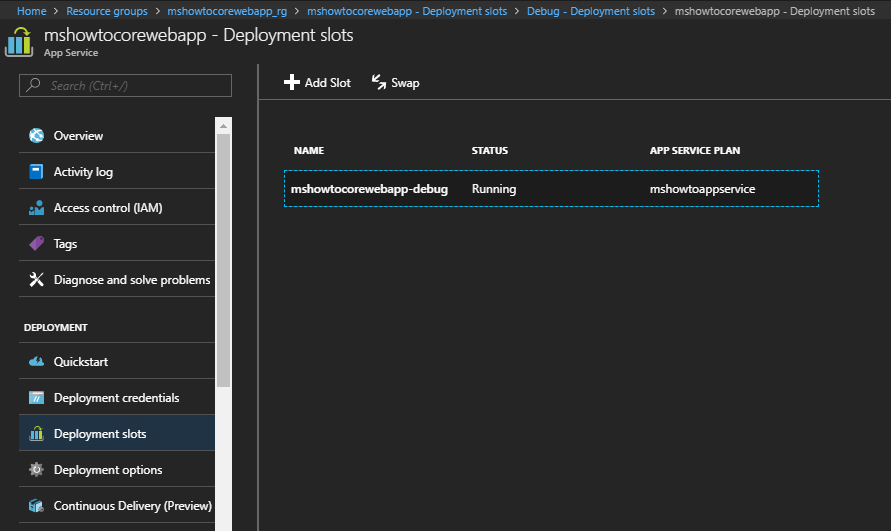This screenshot has width=891, height=531.
Task: Open Deployment credentials in the sidebar
Action: click(x=117, y=397)
